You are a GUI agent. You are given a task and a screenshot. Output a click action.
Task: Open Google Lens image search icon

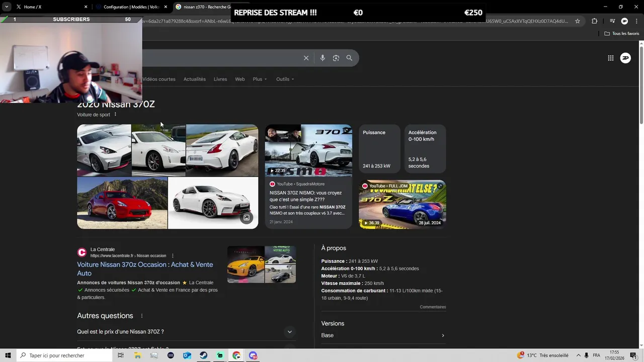pyautogui.click(x=336, y=58)
